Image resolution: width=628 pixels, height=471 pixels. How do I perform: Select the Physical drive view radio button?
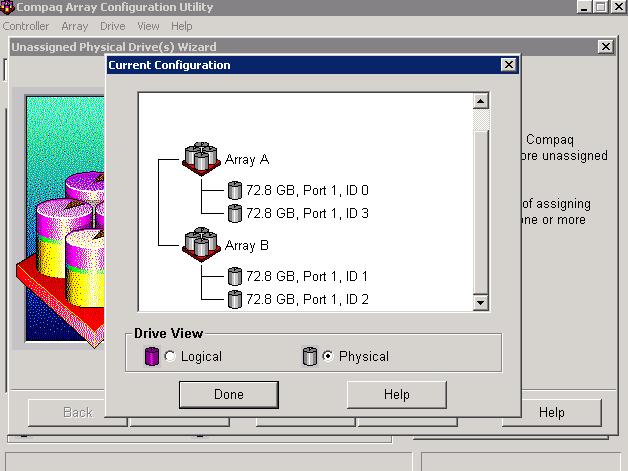click(x=328, y=356)
